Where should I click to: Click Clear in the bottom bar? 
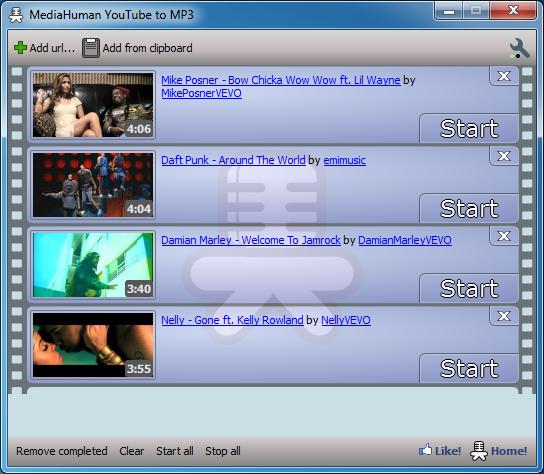coord(131,451)
